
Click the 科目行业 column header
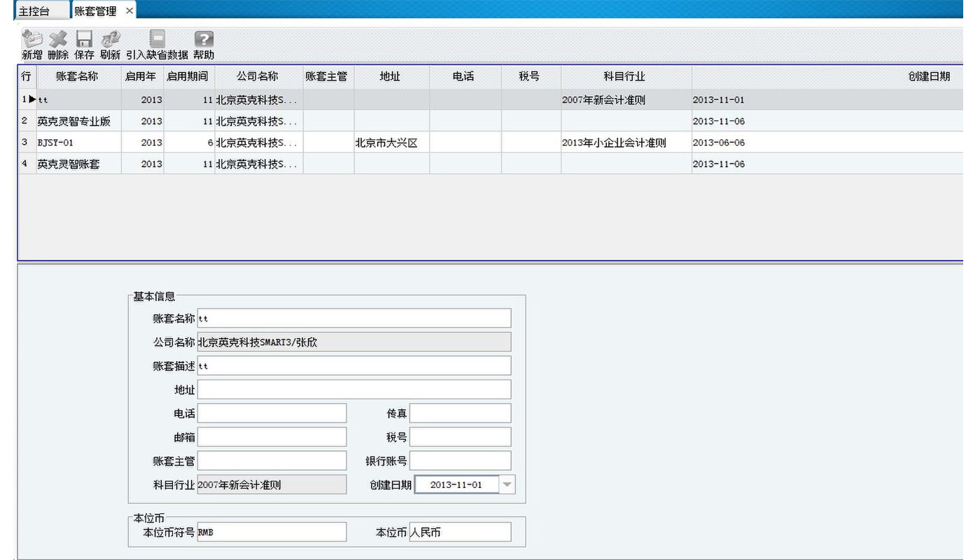[x=626, y=77]
